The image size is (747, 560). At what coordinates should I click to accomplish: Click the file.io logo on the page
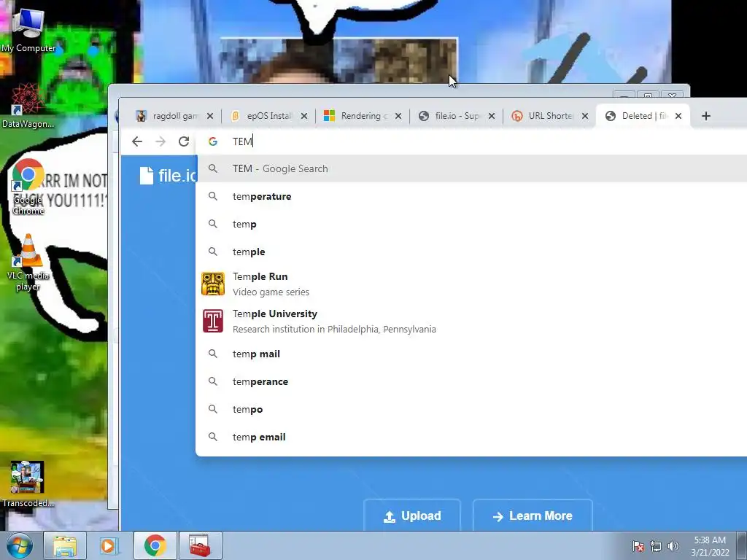pos(169,176)
